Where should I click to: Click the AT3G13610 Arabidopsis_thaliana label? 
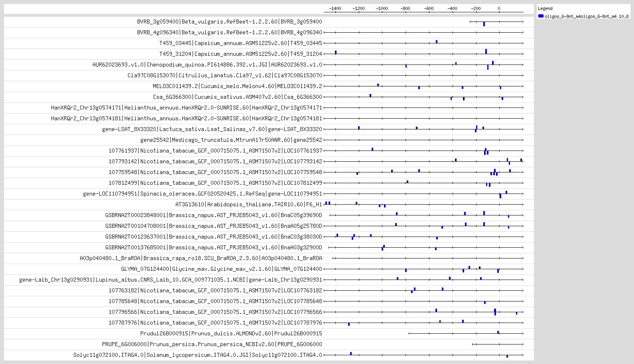coord(249,204)
